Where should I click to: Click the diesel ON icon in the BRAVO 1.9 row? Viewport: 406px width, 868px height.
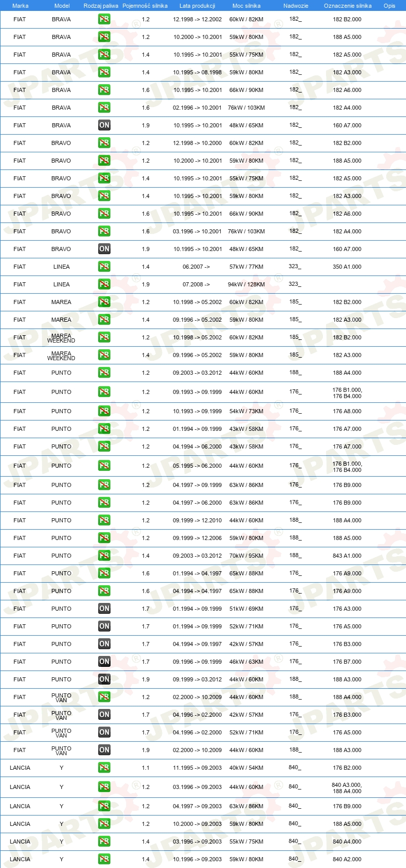click(104, 249)
